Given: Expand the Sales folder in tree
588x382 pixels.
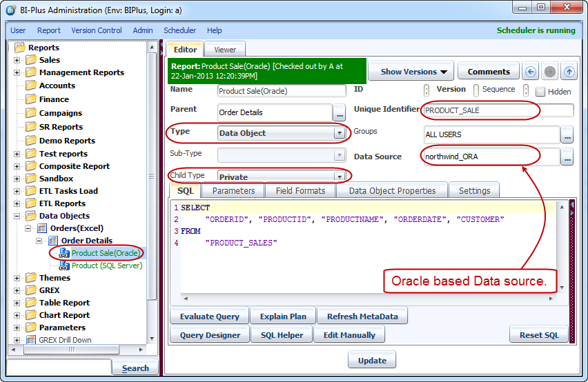Looking at the screenshot, I should tap(17, 60).
